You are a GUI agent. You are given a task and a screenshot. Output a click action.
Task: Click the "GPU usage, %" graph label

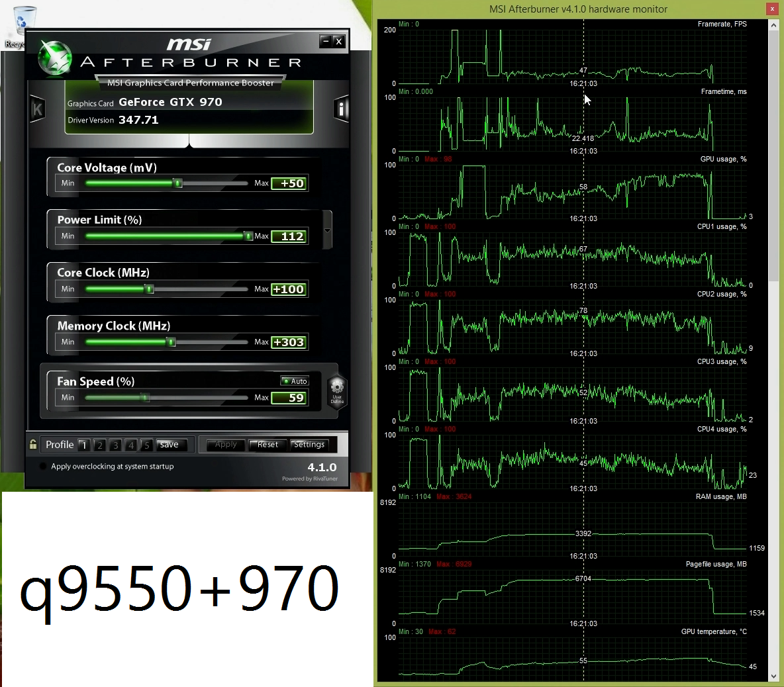point(724,159)
